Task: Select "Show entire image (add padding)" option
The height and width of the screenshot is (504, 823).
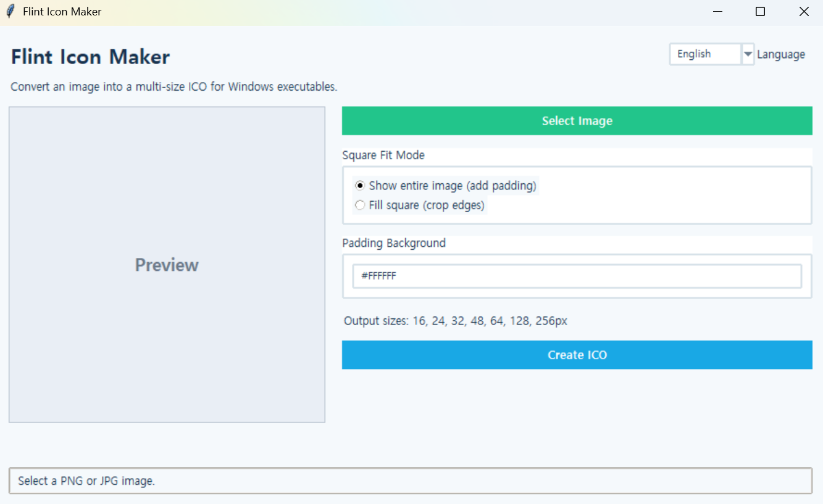Action: pyautogui.click(x=446, y=186)
